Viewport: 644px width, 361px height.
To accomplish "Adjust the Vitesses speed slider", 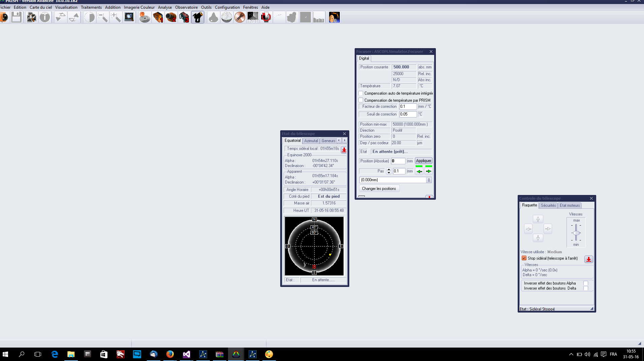I will [x=576, y=233].
